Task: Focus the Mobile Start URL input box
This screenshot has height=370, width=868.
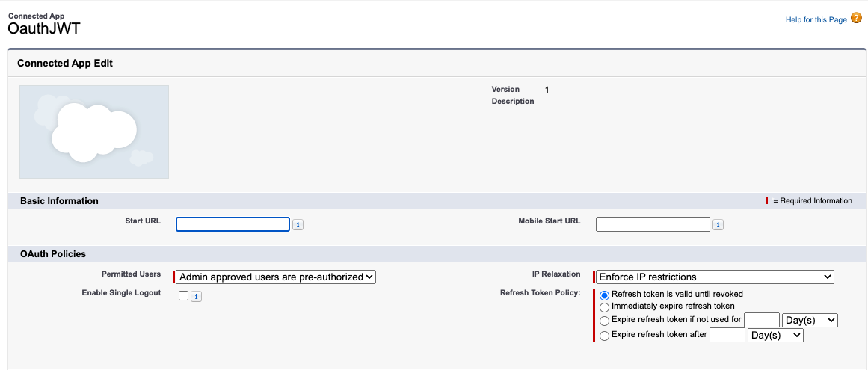Action: coord(652,224)
